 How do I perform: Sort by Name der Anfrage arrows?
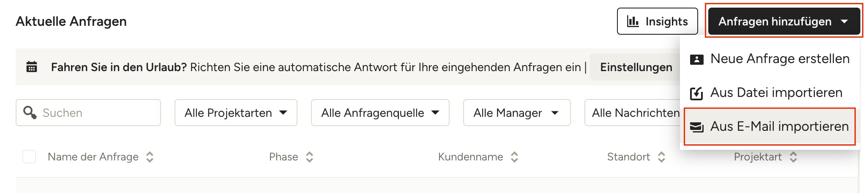(150, 157)
